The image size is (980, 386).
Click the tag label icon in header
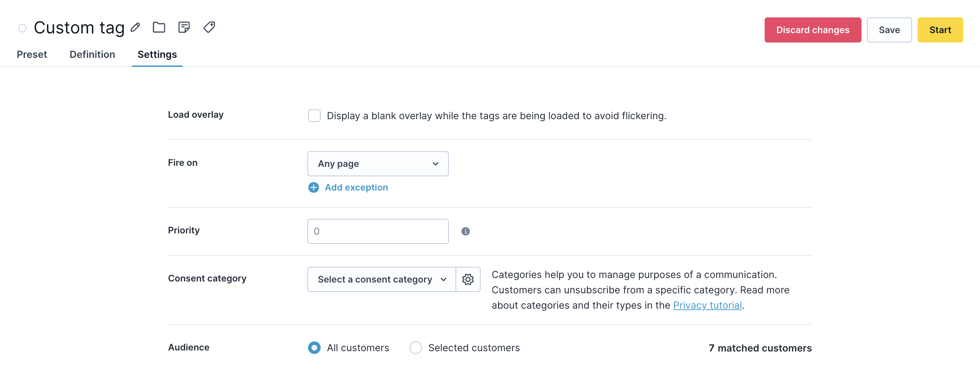coord(209,28)
